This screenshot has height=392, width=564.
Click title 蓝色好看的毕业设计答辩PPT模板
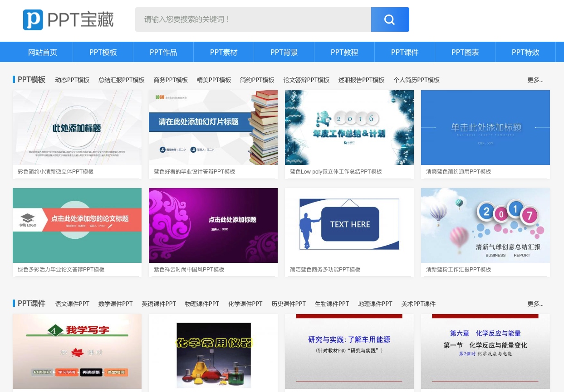(194, 171)
